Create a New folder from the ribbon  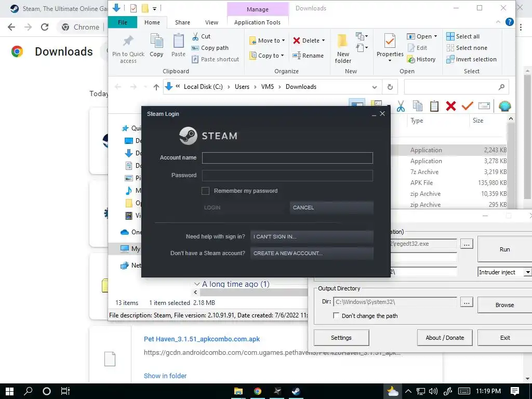343,49
